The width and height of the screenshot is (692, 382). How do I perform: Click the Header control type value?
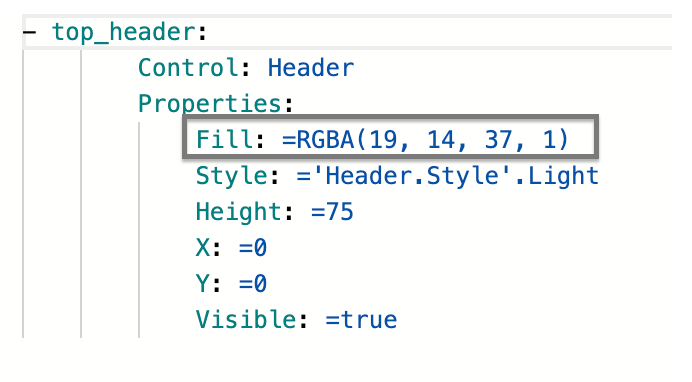point(311,68)
